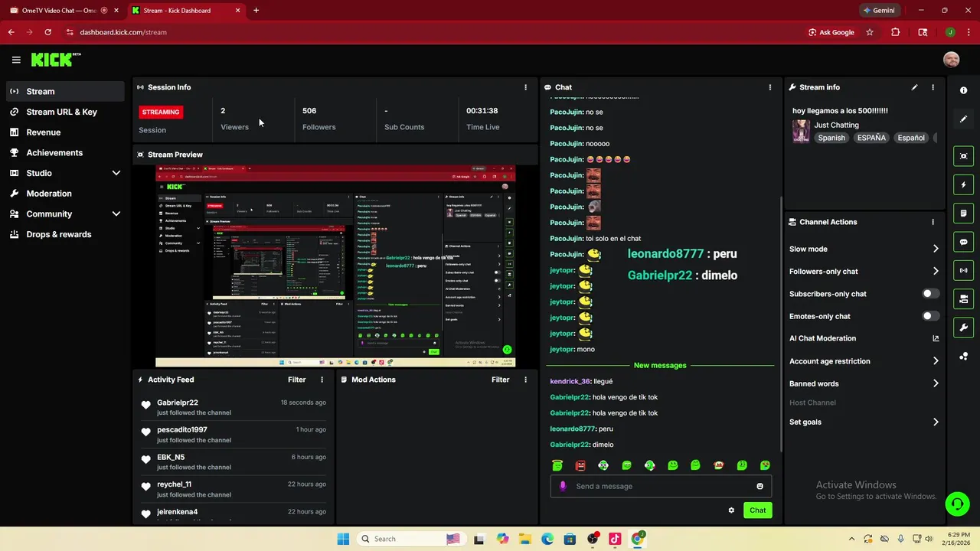Open Banned words arrow
The width and height of the screenshot is (980, 551).
pyautogui.click(x=935, y=383)
